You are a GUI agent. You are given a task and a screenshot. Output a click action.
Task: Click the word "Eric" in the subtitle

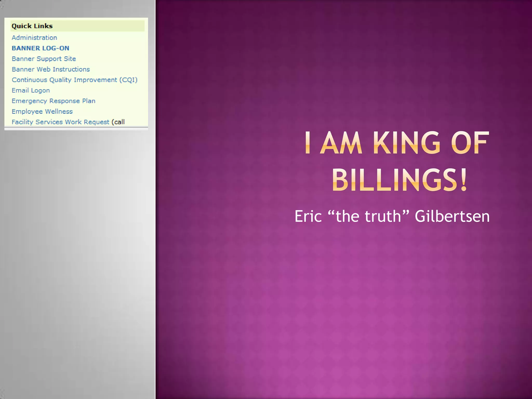coord(308,216)
